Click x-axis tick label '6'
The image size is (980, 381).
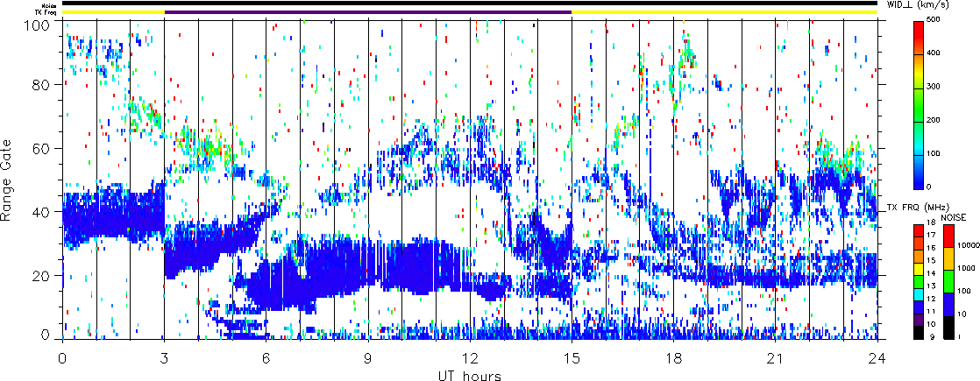pos(266,359)
